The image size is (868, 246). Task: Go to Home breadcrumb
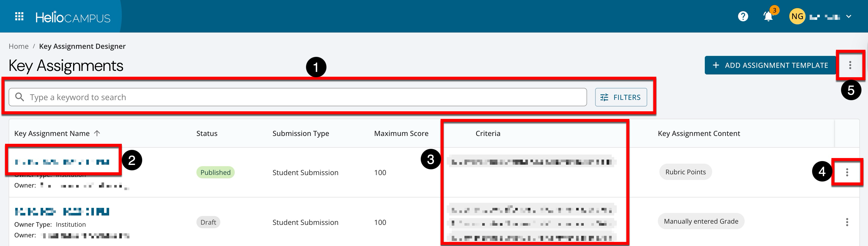(19, 46)
